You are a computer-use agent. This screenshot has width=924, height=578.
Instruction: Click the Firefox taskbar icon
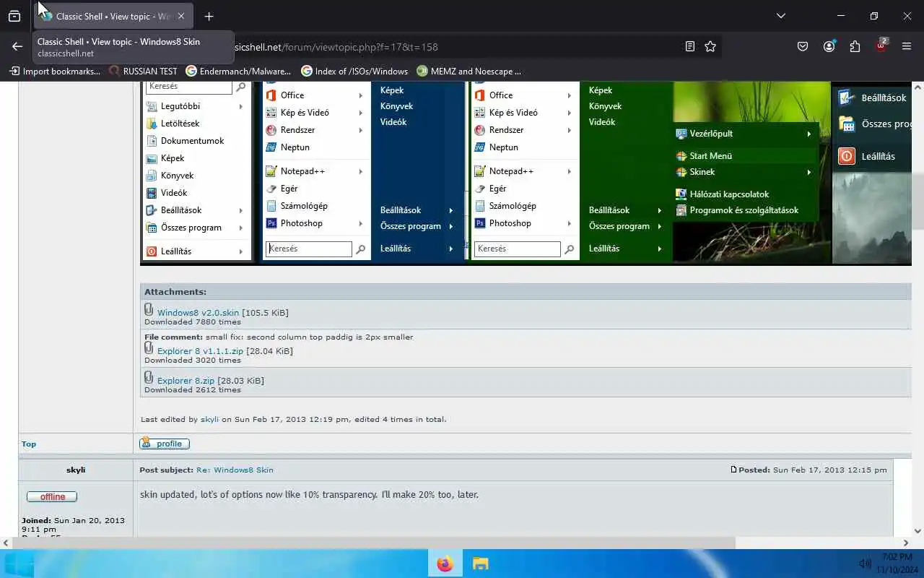[x=445, y=564]
